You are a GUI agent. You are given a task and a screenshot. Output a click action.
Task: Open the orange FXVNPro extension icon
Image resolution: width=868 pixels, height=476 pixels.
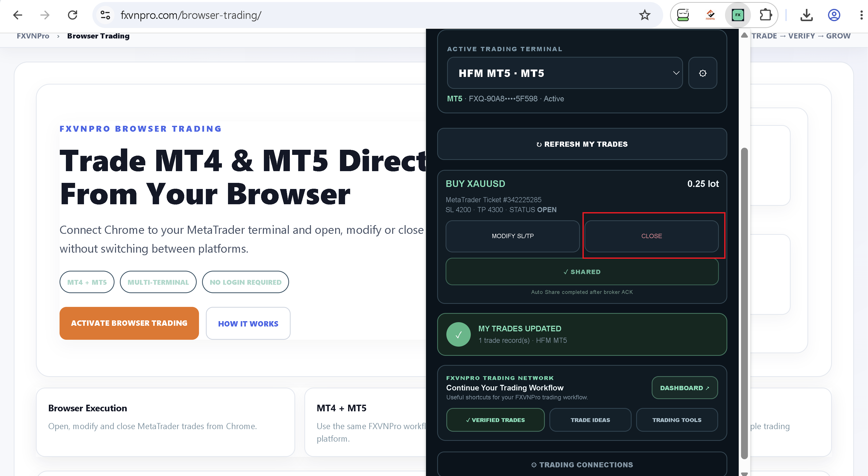[710, 15]
